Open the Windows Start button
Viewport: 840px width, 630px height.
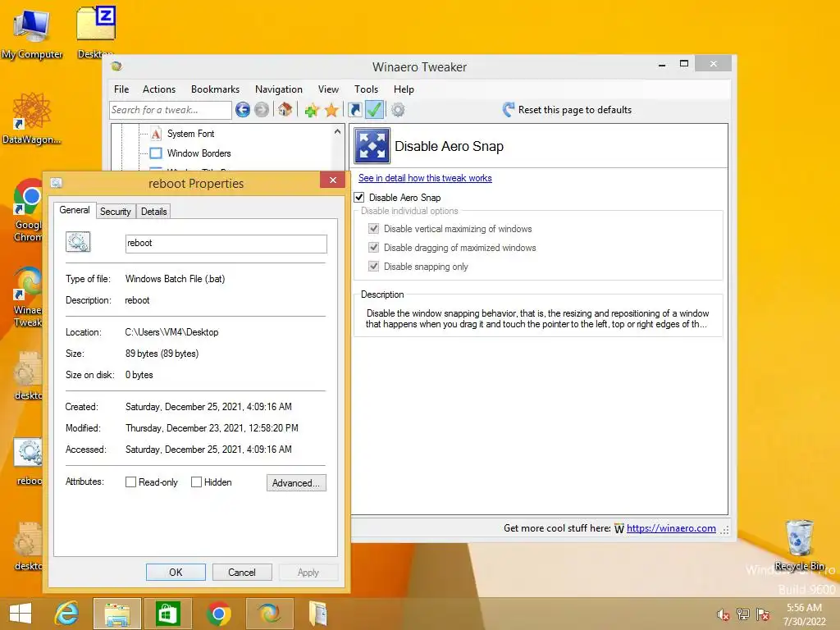click(x=21, y=614)
